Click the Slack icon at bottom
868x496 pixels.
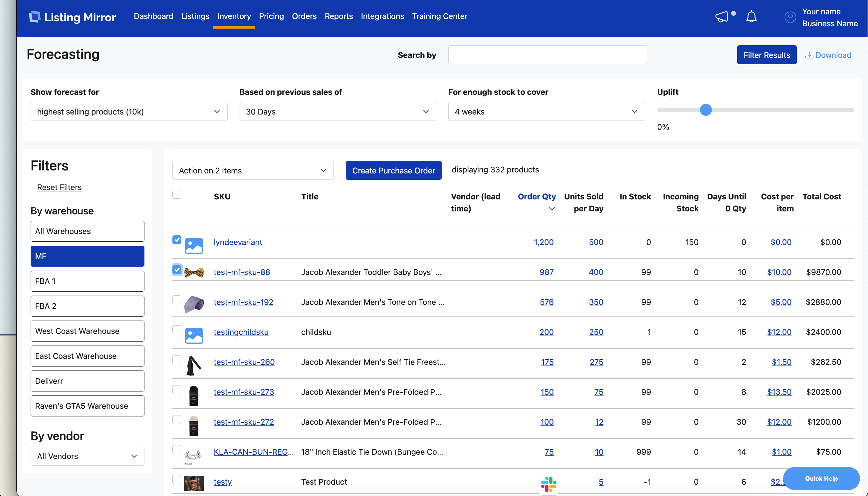[548, 484]
